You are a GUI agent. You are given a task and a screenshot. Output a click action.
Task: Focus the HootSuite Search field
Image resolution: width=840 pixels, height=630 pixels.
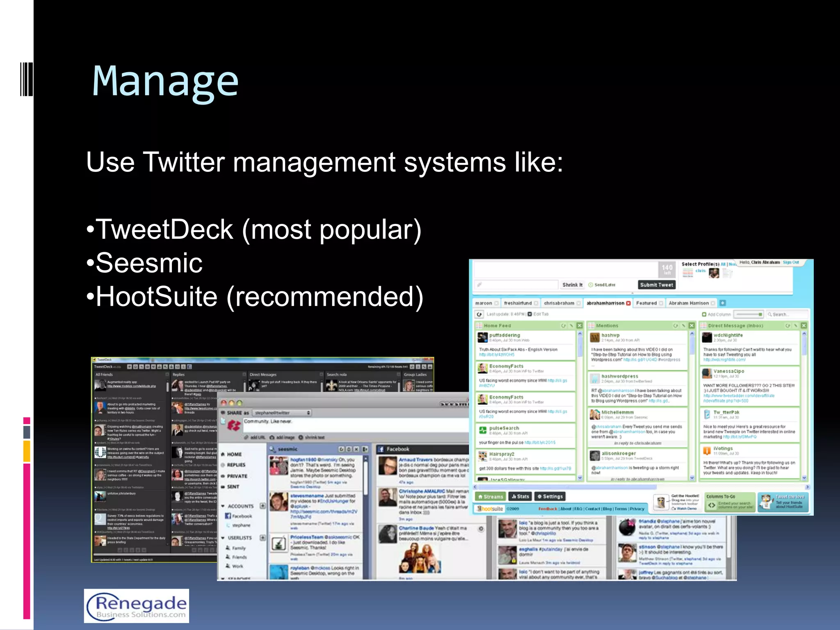click(x=787, y=315)
